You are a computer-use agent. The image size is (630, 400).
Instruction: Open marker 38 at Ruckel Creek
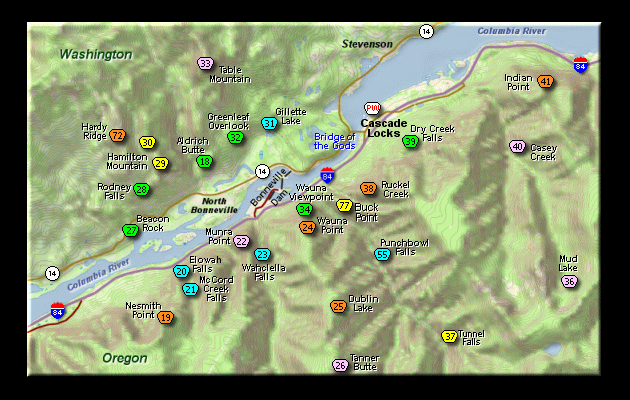click(369, 188)
